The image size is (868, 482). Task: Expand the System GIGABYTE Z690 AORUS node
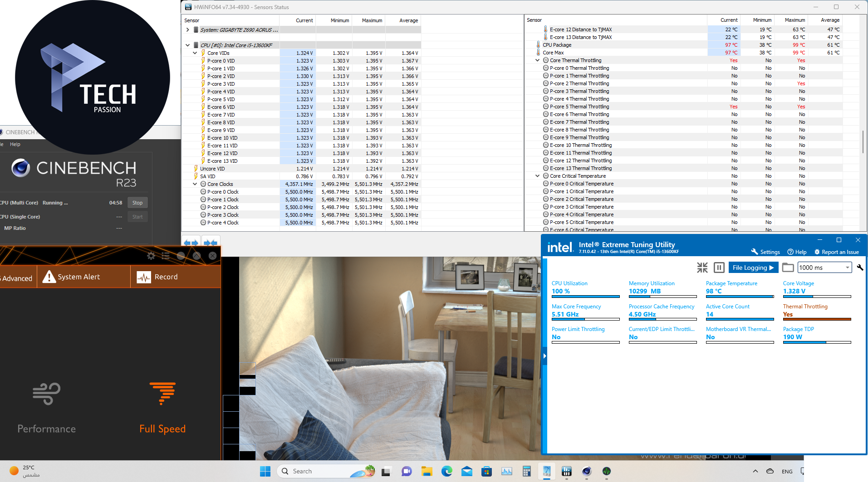187,30
